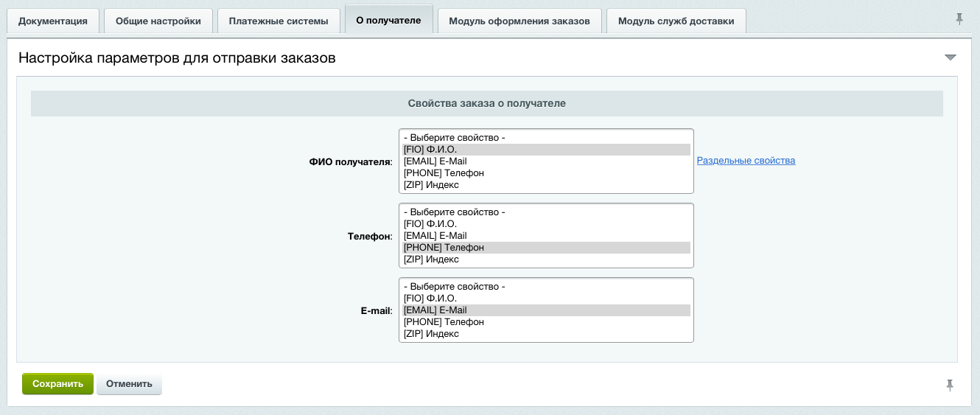This screenshot has width=980, height=415.
Task: Select [ZIP] Индекс in E-mail list
Action: coord(546,334)
